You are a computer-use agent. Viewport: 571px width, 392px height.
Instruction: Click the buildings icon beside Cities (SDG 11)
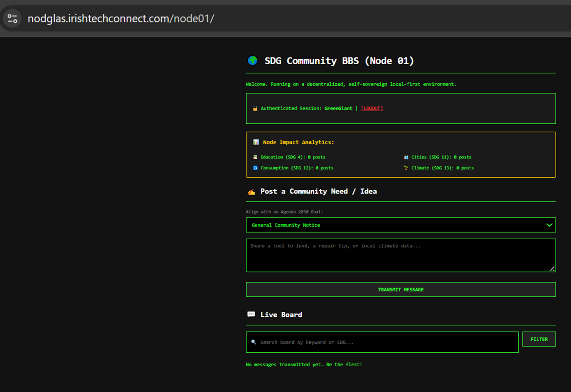pos(406,157)
